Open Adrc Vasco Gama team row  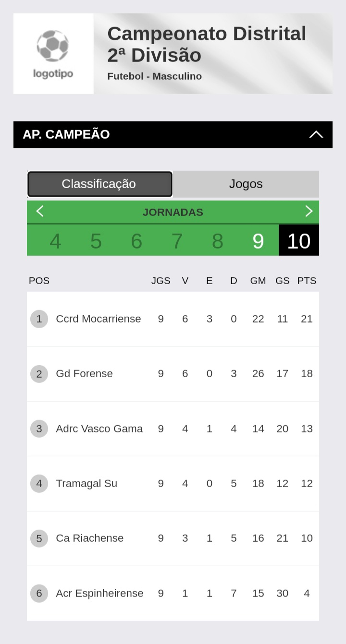point(99,429)
